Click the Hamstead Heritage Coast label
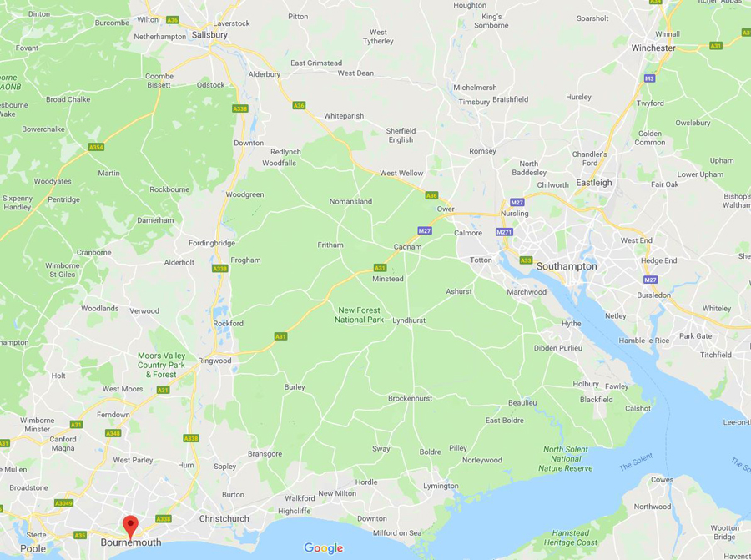The width and height of the screenshot is (751, 560). [571, 537]
